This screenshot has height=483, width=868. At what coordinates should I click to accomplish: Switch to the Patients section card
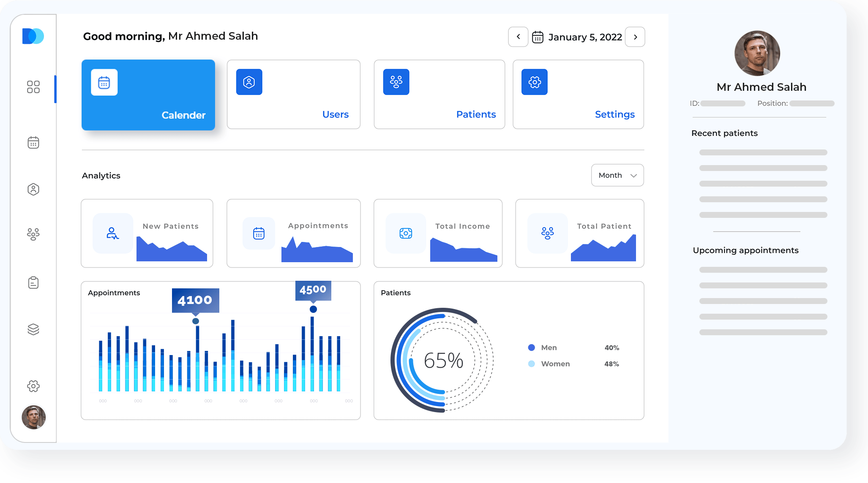click(439, 95)
